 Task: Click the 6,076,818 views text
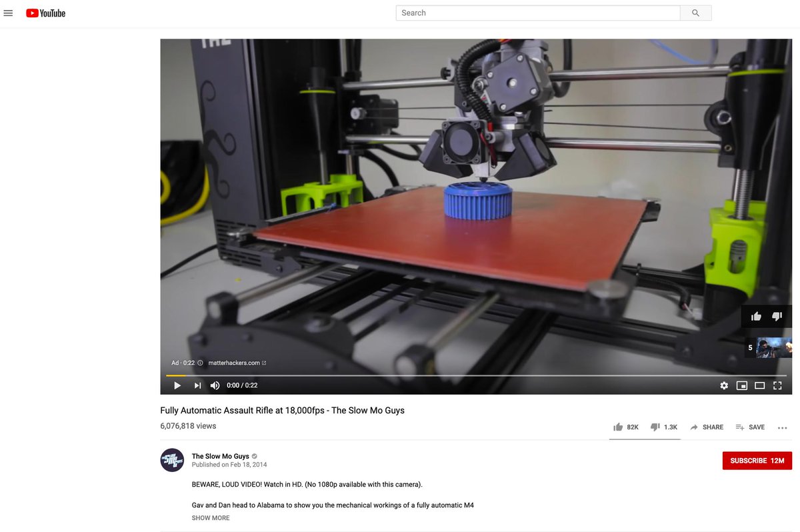coord(188,425)
